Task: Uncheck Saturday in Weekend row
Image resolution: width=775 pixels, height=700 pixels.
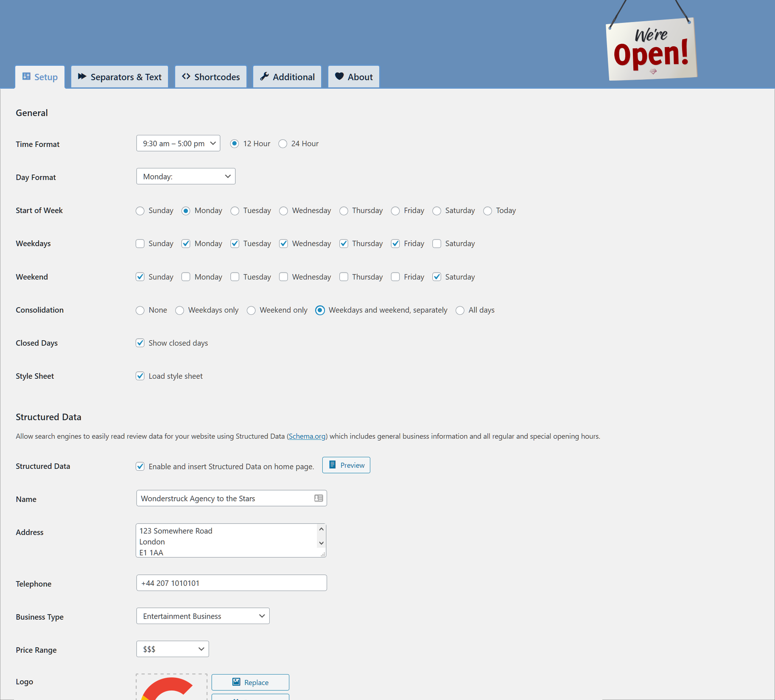Action: point(436,277)
